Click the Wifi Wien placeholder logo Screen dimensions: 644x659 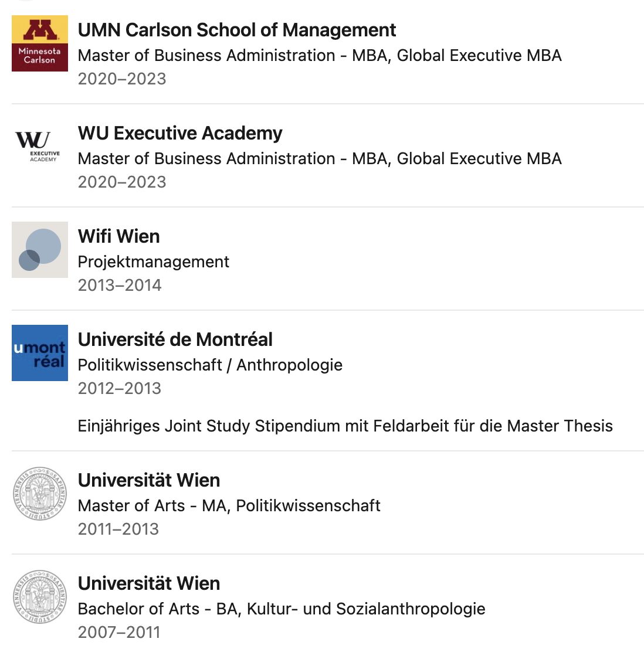(x=40, y=250)
